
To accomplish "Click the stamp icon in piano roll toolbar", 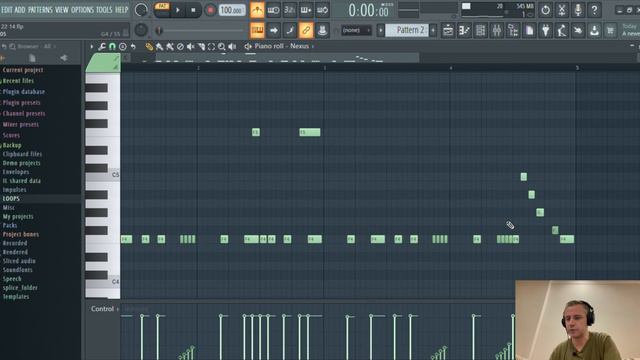I will point(122,47).
